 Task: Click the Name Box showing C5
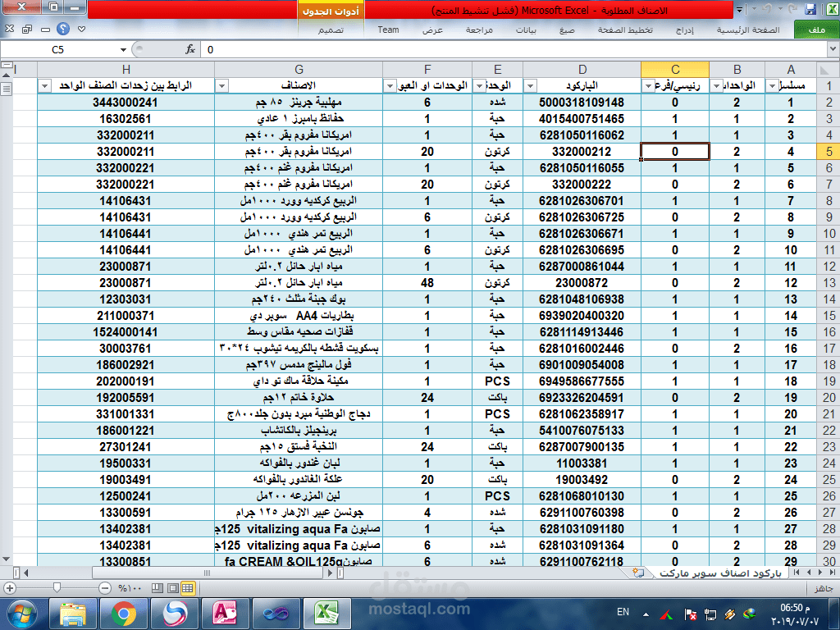coord(58,50)
